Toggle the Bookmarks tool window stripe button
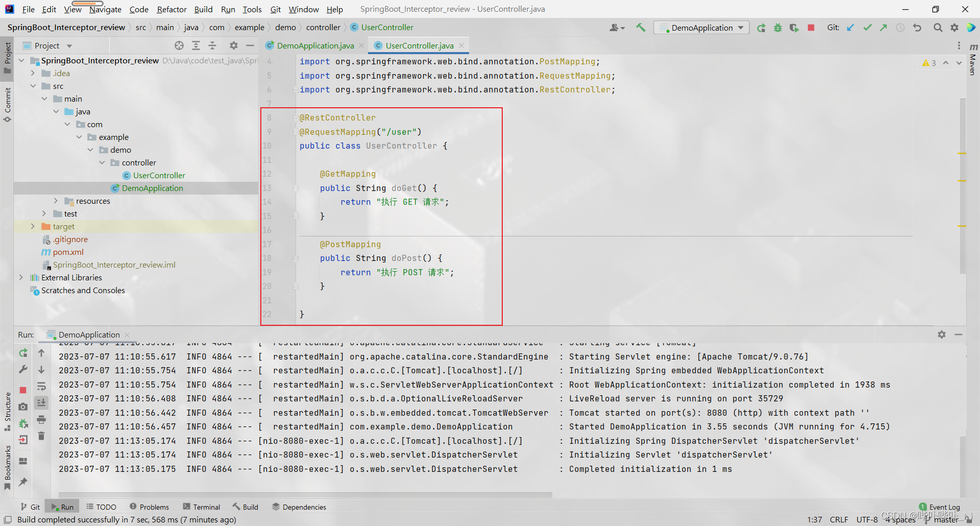Screen dimensions: 980x526 click(7, 467)
